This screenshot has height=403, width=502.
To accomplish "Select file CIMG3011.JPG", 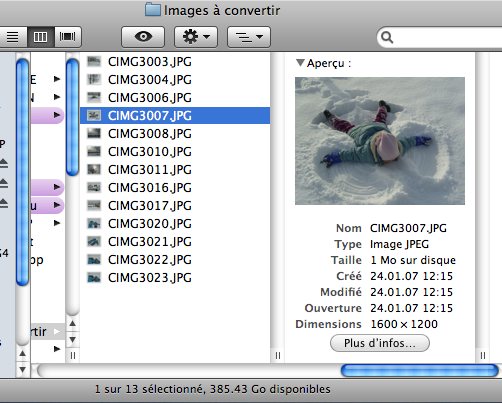I will click(x=175, y=170).
